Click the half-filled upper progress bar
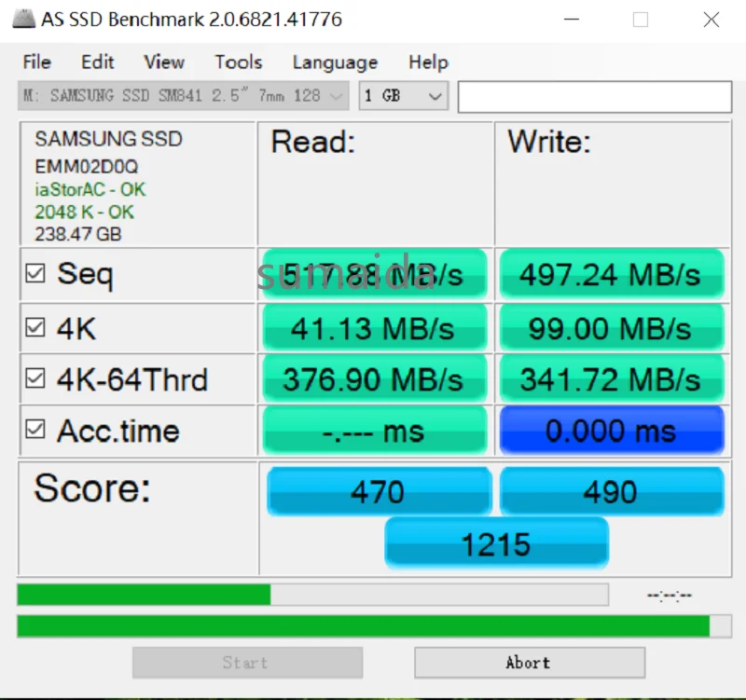 pyautogui.click(x=312, y=595)
